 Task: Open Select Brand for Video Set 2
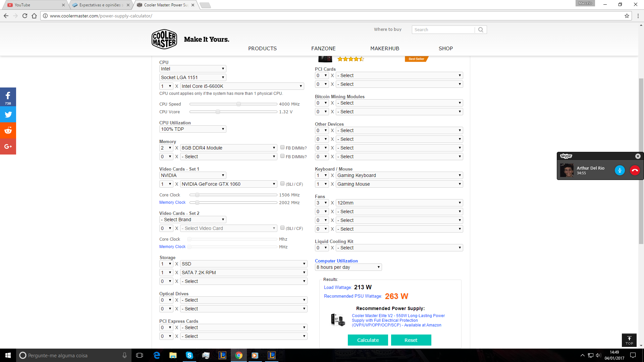[x=193, y=220]
